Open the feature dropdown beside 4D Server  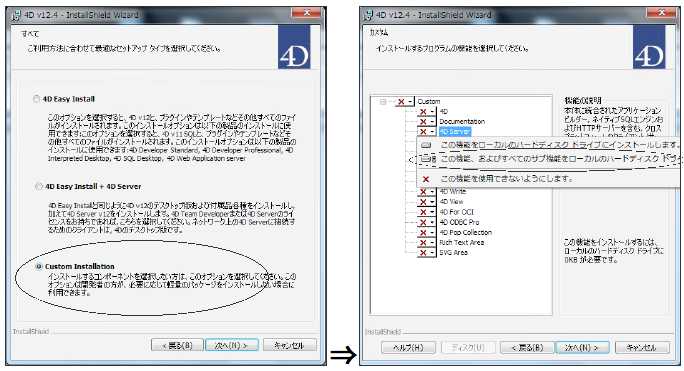pos(427,132)
